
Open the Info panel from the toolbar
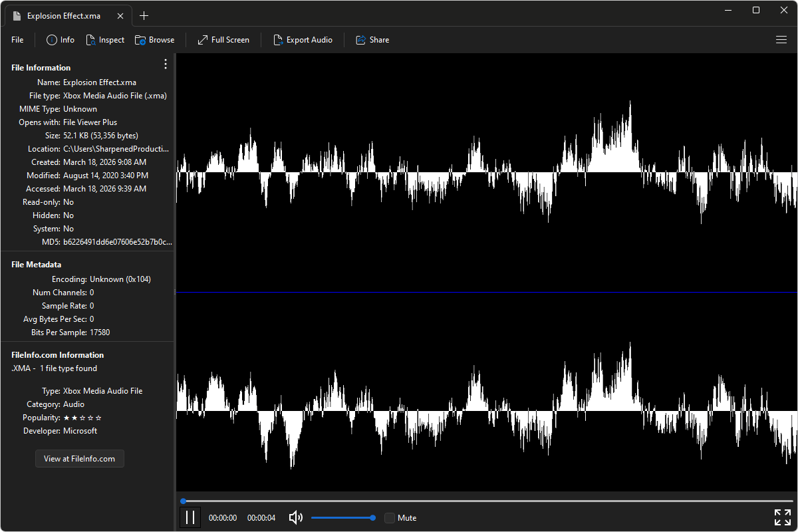click(x=60, y=39)
